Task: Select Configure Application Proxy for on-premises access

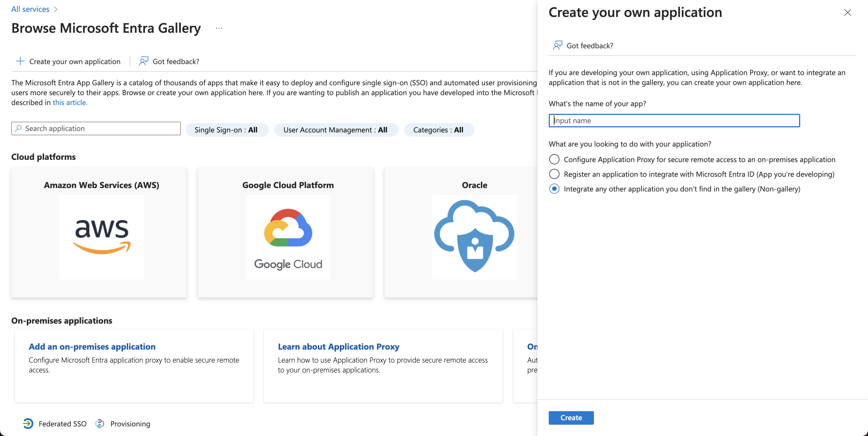Action: click(x=554, y=159)
